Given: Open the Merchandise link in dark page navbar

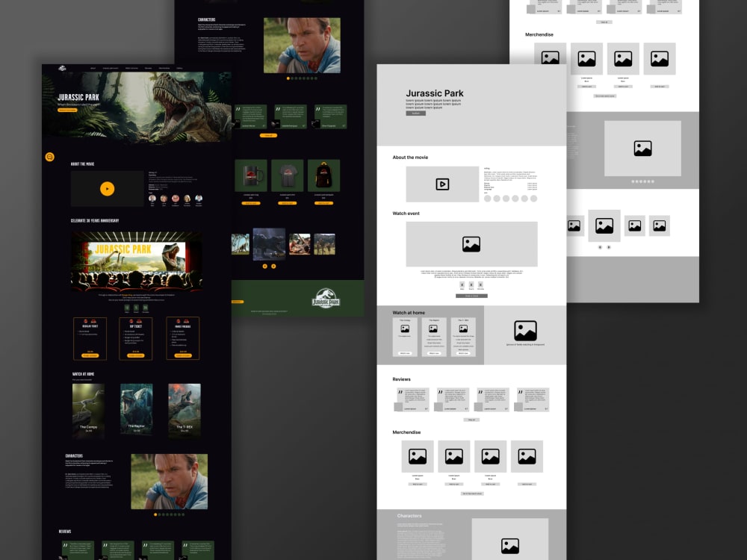Looking at the screenshot, I should (164, 68).
